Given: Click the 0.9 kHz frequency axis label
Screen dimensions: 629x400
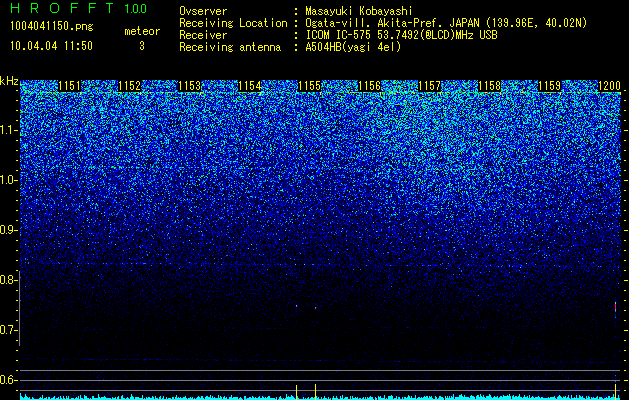Looking at the screenshot, I should coord(8,230).
